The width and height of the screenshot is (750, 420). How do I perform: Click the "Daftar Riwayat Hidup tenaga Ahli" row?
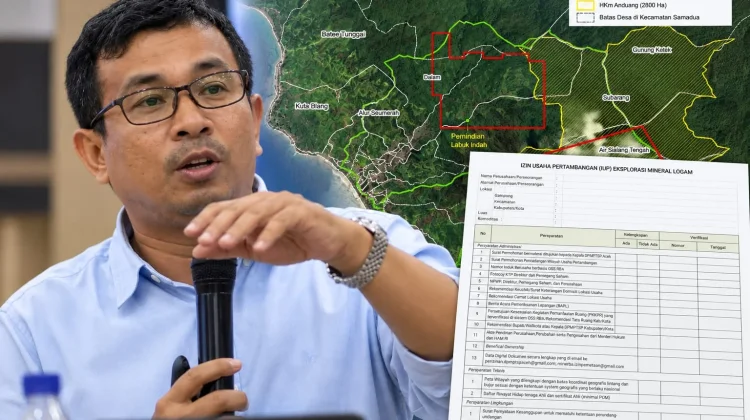click(x=546, y=396)
